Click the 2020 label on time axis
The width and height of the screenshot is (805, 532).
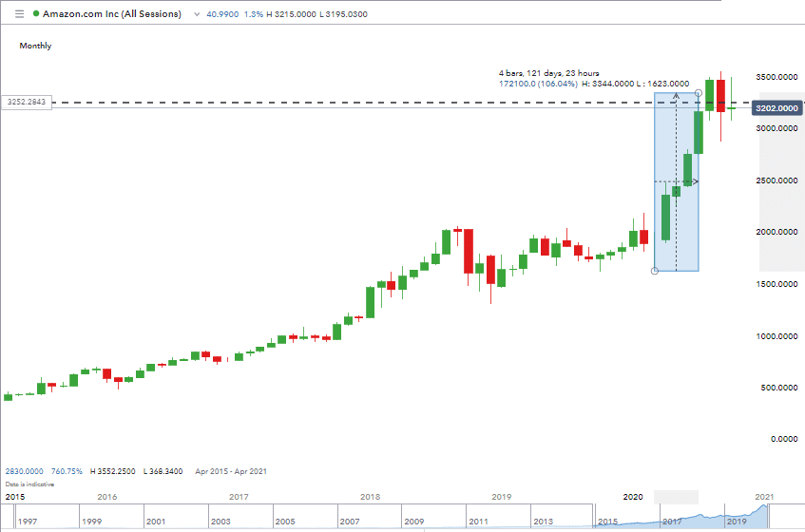point(633,497)
